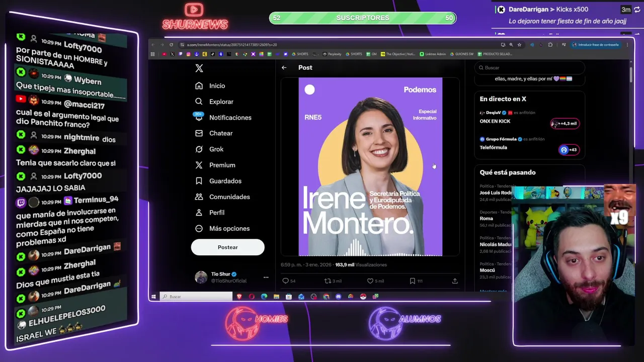Open the Pokéball app in the taskbar
644x362 pixels.
click(363, 297)
